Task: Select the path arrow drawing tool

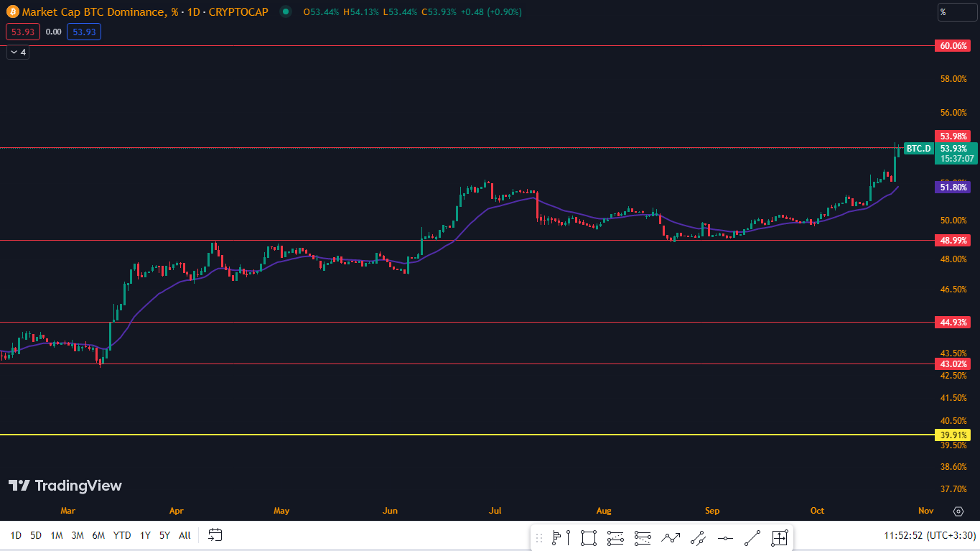Action: tap(671, 537)
